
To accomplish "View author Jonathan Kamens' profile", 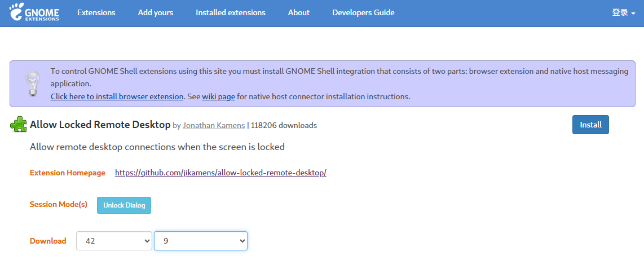I will (x=214, y=125).
